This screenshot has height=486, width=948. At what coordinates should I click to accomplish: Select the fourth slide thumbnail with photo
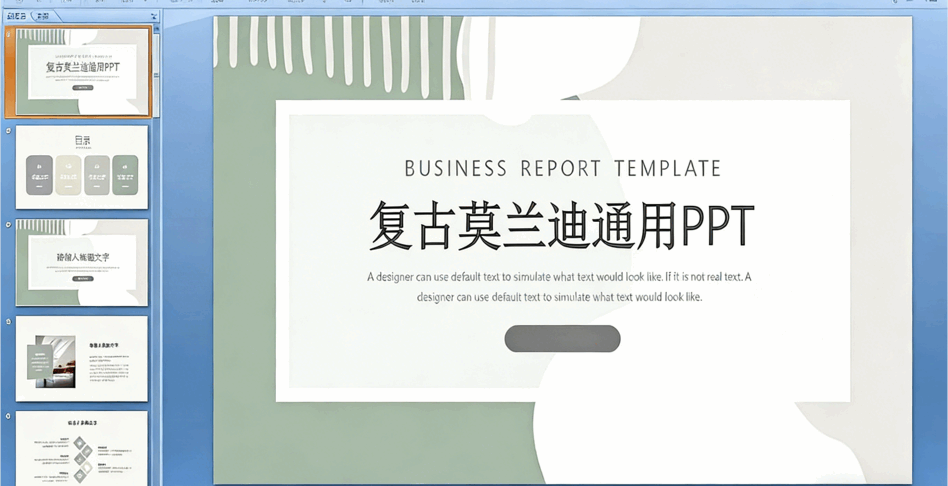(82, 358)
